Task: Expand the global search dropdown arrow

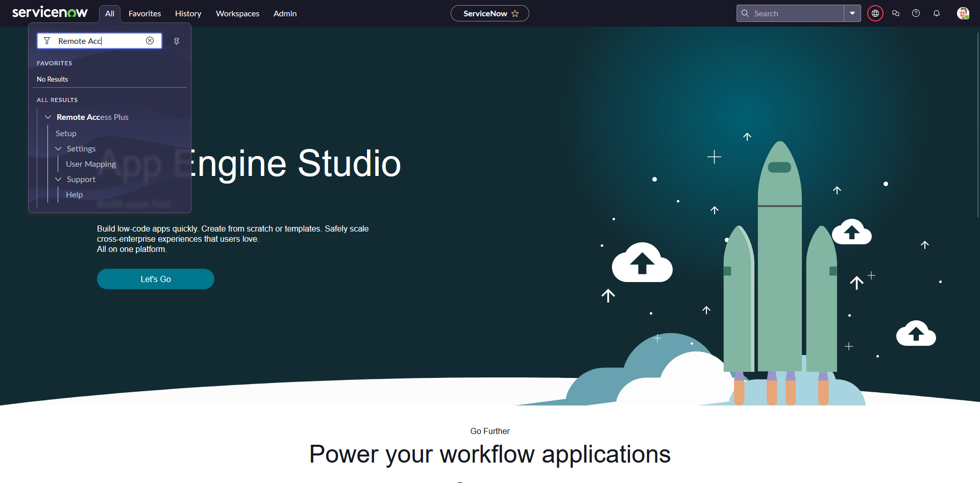Action: point(852,13)
